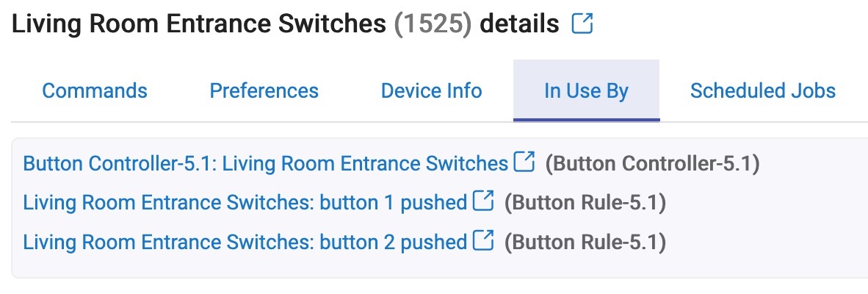
Task: Click pop-out icon next to button 2 pushed
Action: 483,241
